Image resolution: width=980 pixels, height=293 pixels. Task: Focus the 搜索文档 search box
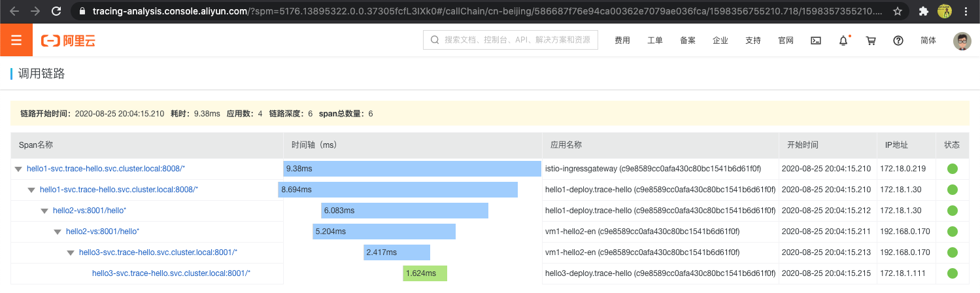click(511, 41)
